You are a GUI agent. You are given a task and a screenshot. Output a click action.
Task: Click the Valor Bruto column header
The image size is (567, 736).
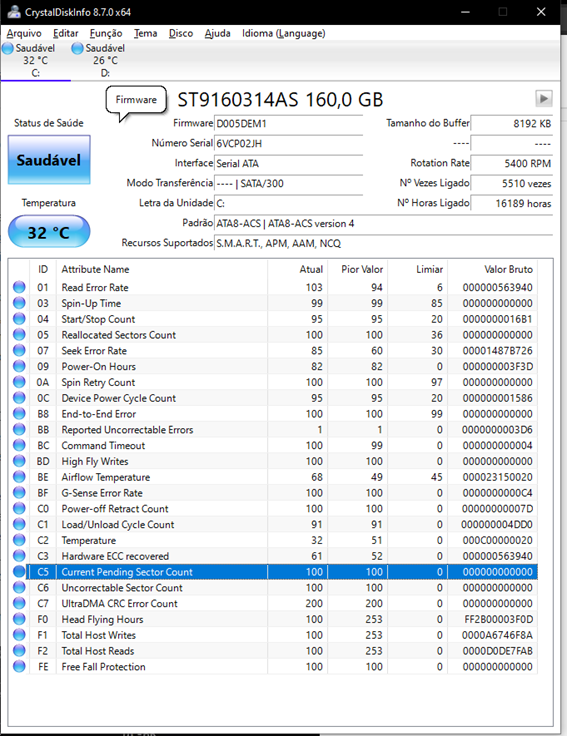click(492, 269)
